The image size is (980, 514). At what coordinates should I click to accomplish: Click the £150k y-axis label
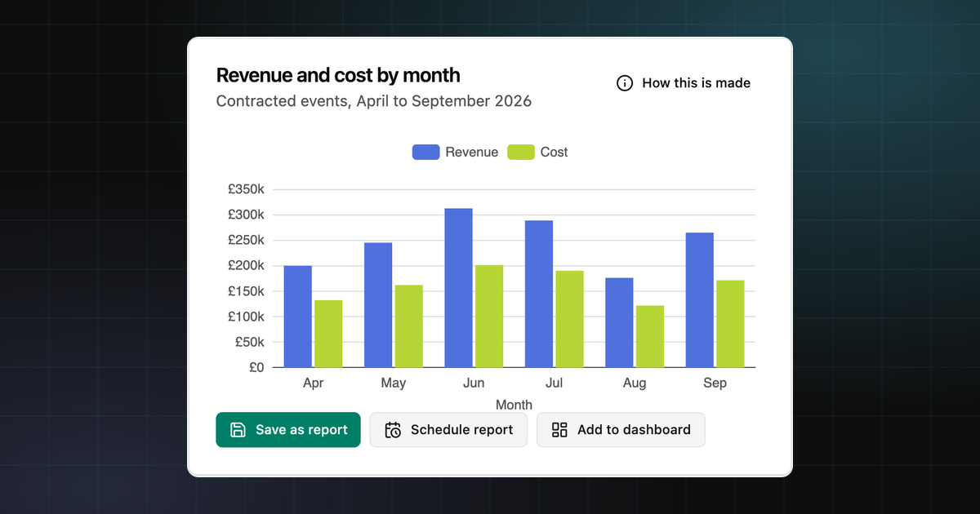[x=246, y=291]
